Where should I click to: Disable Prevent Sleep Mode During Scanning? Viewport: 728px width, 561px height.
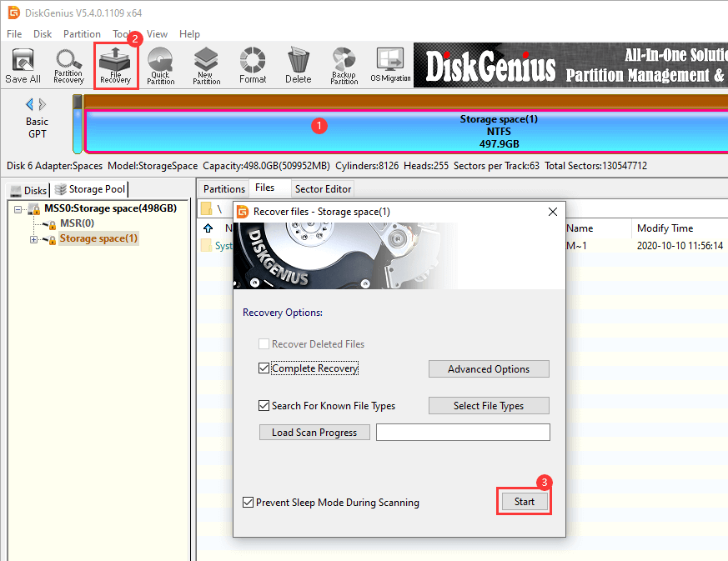(x=248, y=503)
